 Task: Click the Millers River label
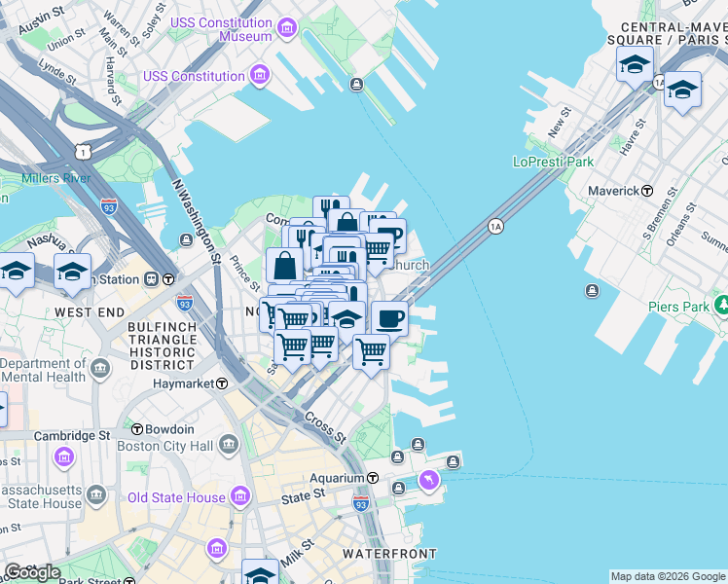[55, 178]
